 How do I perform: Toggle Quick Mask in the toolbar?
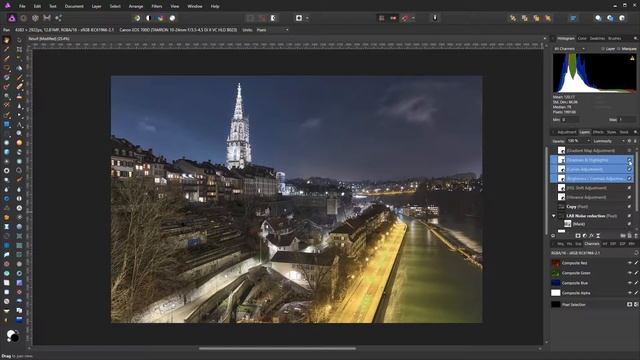point(299,18)
